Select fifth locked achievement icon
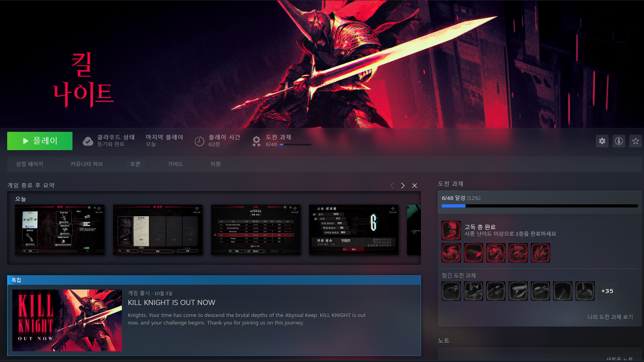644x362 pixels. [540, 291]
